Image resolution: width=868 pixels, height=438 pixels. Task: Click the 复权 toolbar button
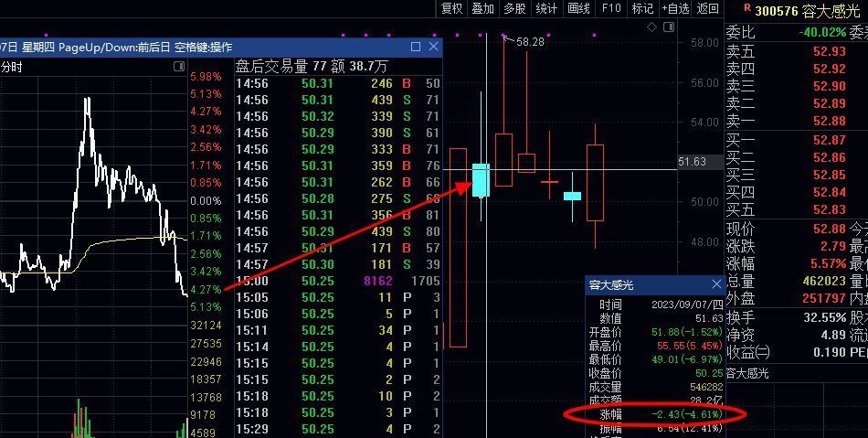(x=451, y=8)
